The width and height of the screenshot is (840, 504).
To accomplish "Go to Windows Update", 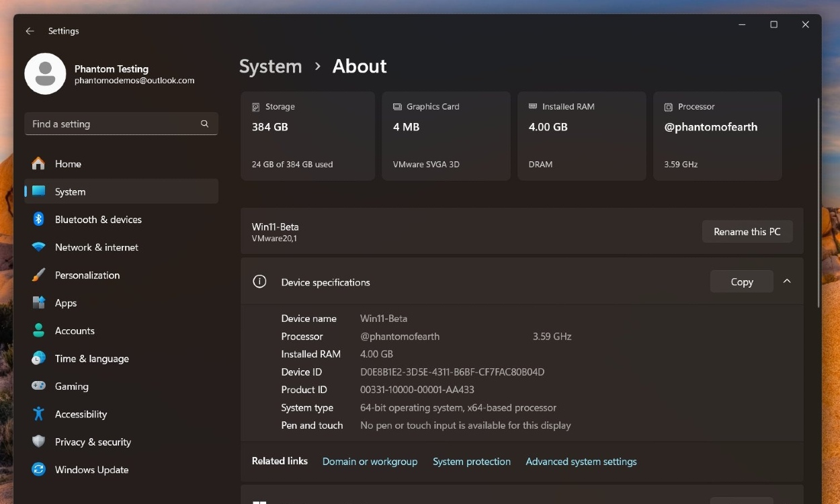I will (x=91, y=469).
